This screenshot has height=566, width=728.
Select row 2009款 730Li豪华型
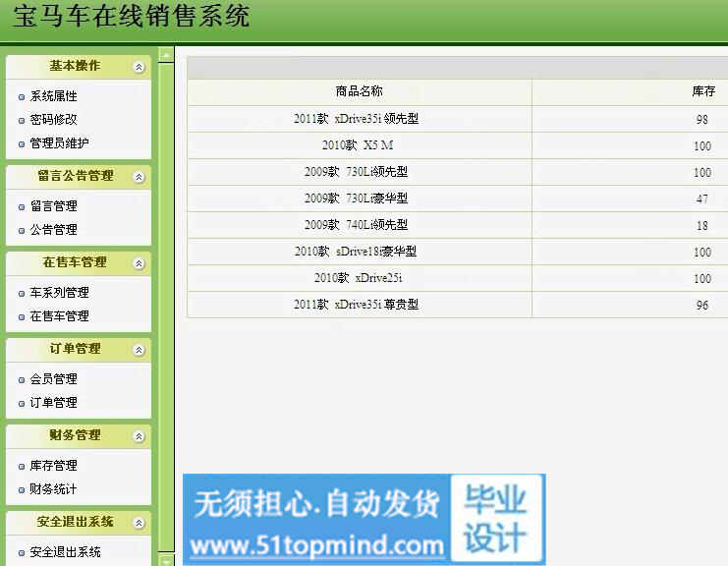[x=458, y=198]
